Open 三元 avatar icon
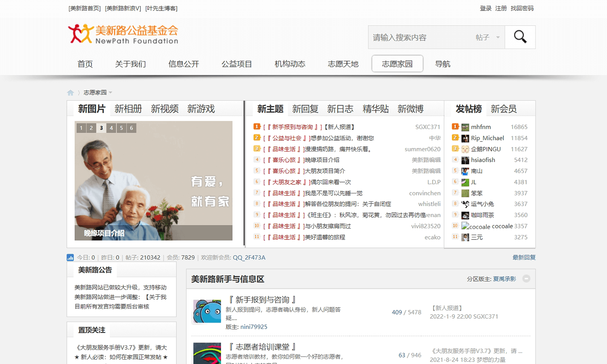Viewport: 607px width, 364px height. 465,237
